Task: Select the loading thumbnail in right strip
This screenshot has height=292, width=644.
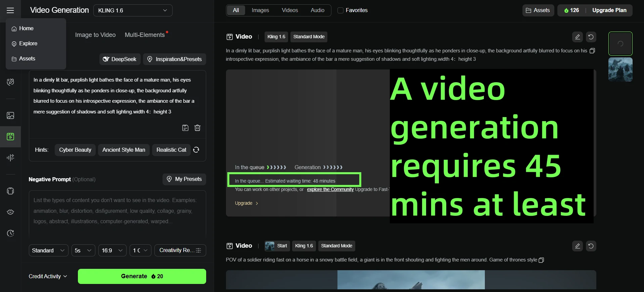Action: (620, 44)
